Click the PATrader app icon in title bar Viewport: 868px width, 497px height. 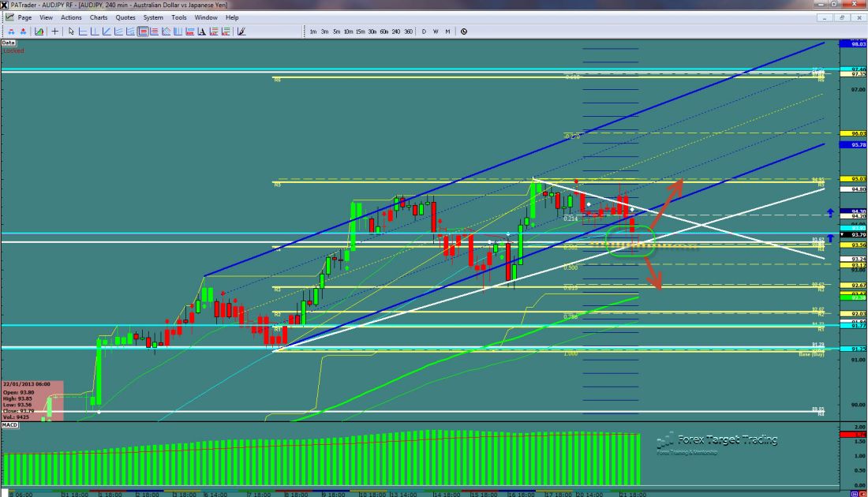6,5
